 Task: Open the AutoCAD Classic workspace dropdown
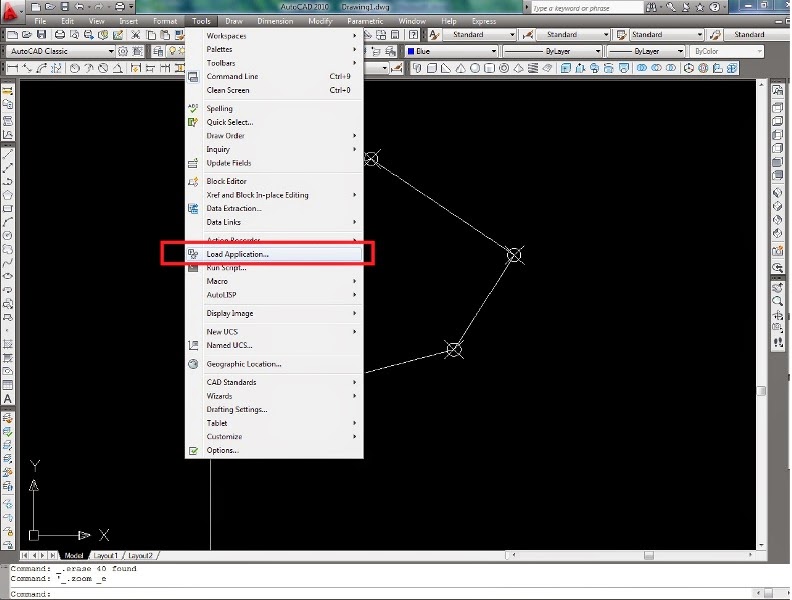coord(111,52)
